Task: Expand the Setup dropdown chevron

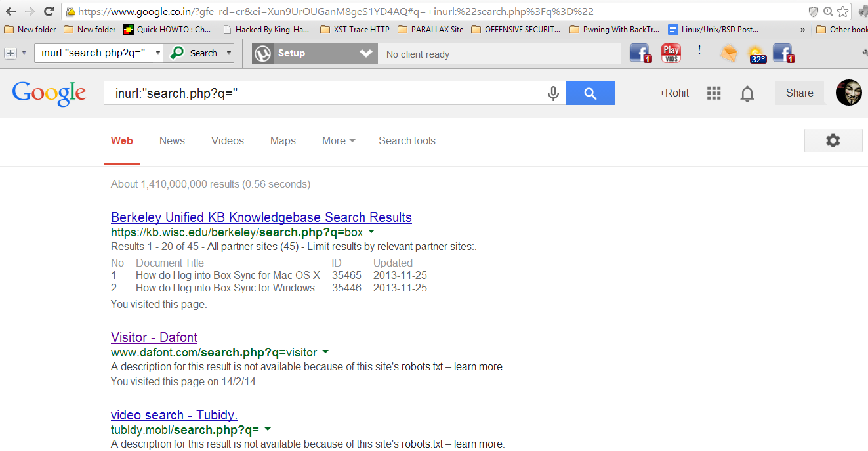Action: pos(366,53)
